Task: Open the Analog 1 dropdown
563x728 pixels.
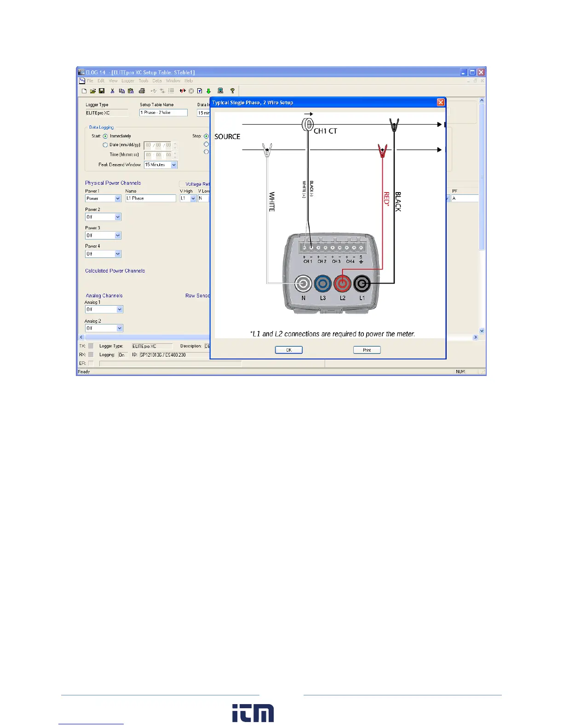Action: pyautogui.click(x=120, y=309)
